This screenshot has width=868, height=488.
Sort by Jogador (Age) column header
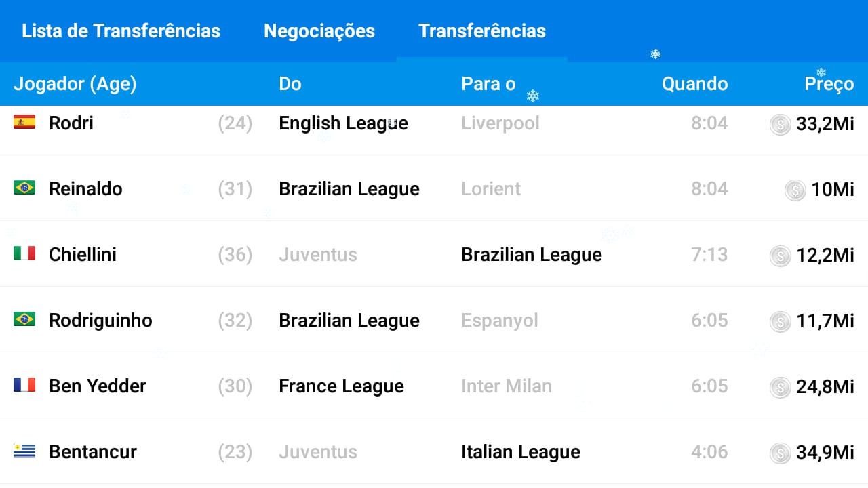(x=75, y=84)
